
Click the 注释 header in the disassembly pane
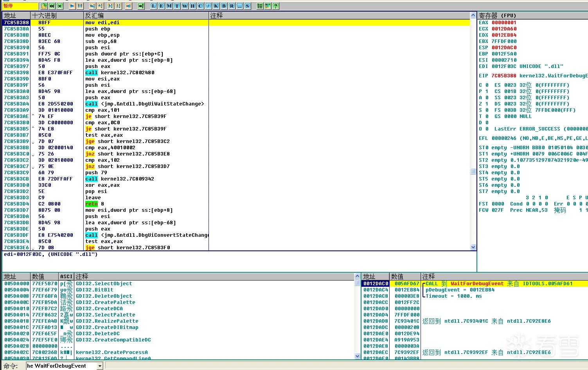[340, 16]
